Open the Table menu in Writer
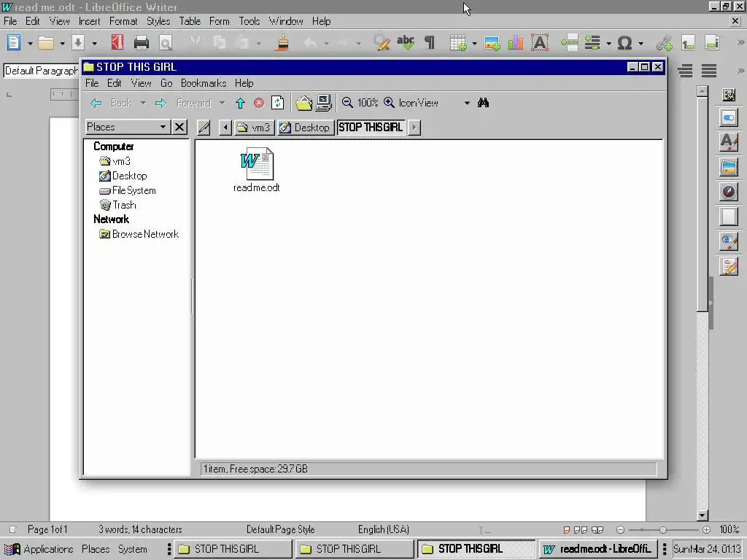747x560 pixels. [190, 21]
